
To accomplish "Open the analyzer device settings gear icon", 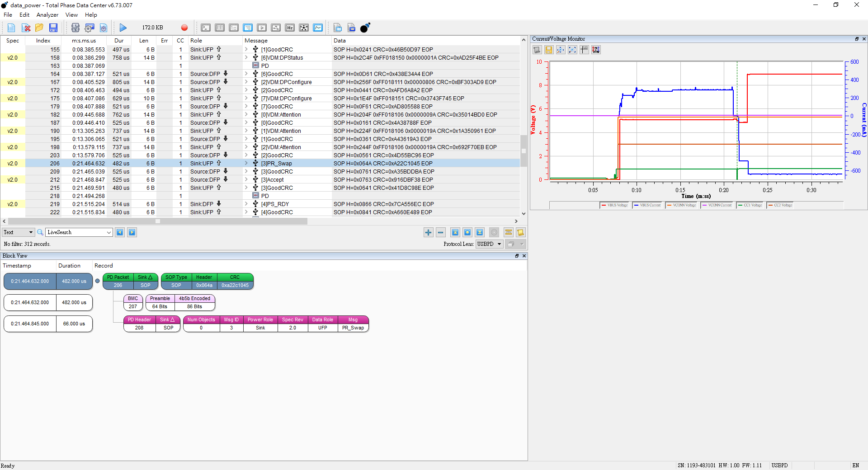I will click(90, 28).
